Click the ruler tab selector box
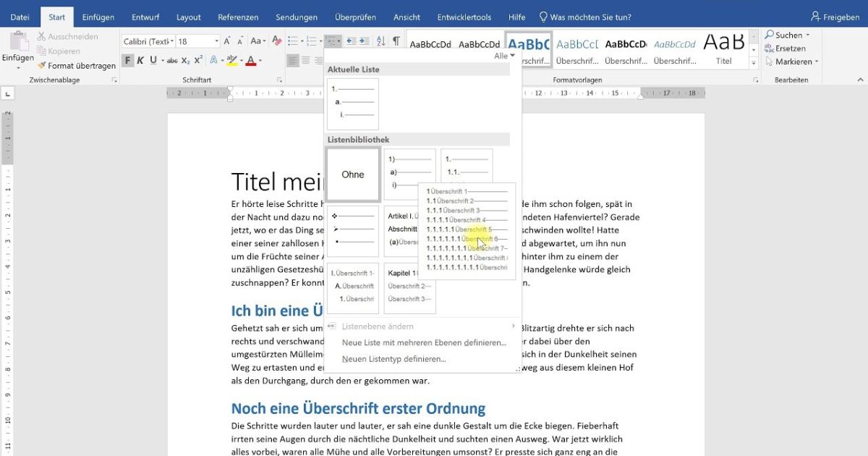The width and height of the screenshot is (868, 456). coord(8,93)
